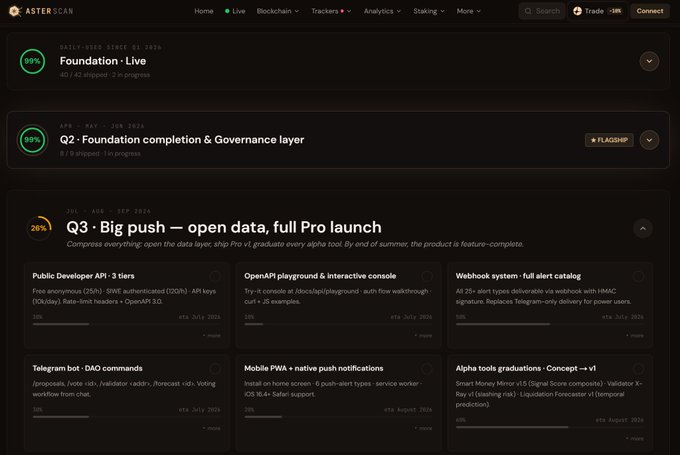The image size is (680, 455).
Task: Click the Search input field
Action: (x=542, y=11)
